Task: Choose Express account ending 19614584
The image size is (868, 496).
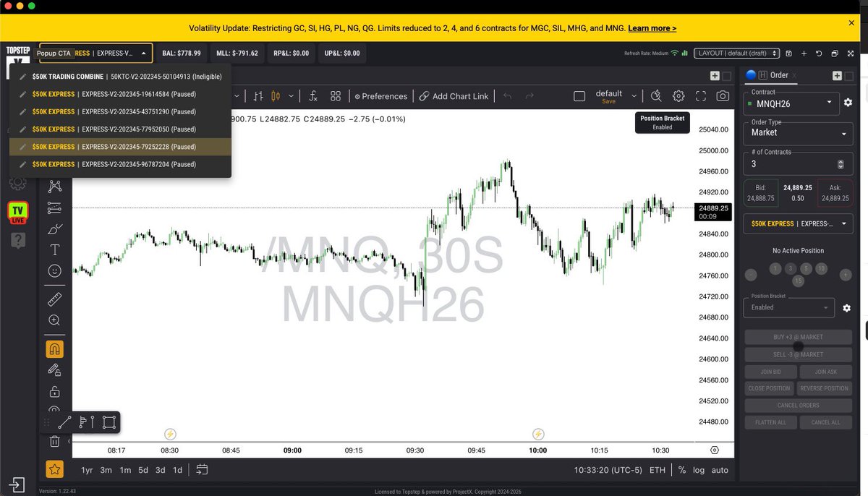Action: 121,94
